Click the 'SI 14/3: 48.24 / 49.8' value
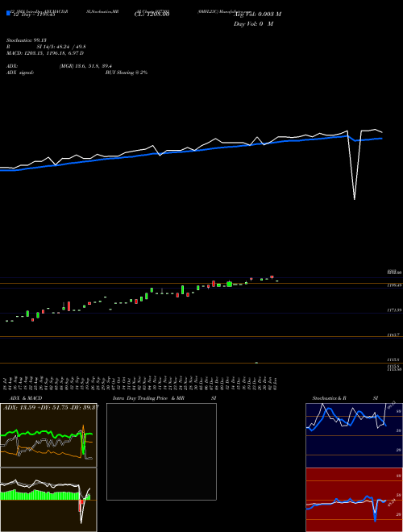The width and height of the screenshot is (403, 532). click(x=62, y=47)
